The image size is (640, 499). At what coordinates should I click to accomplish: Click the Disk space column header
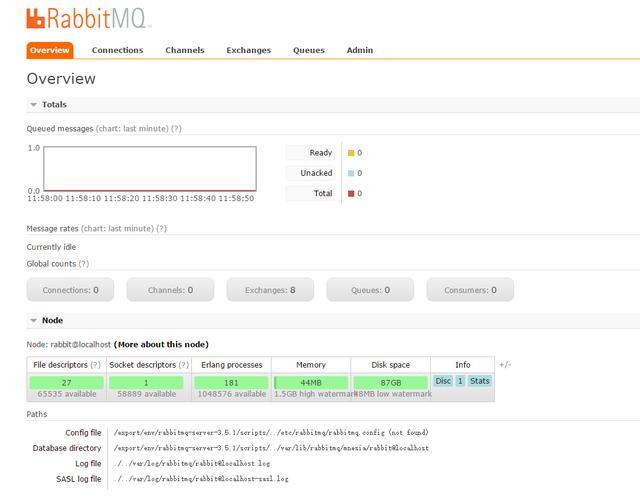[391, 365]
